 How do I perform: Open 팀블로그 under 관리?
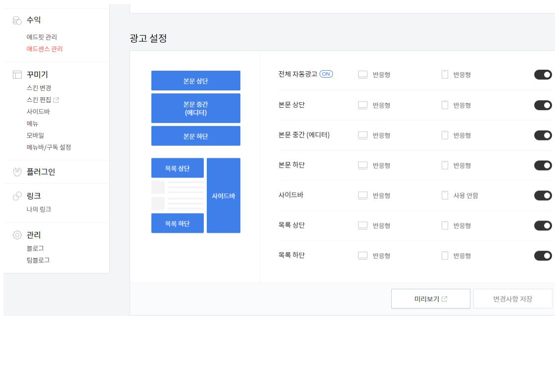tap(38, 260)
